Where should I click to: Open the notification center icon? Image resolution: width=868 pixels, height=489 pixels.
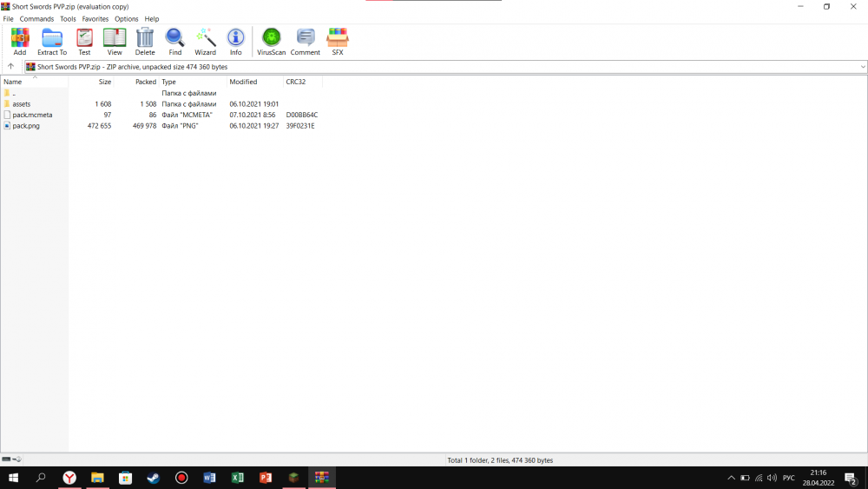pos(852,478)
